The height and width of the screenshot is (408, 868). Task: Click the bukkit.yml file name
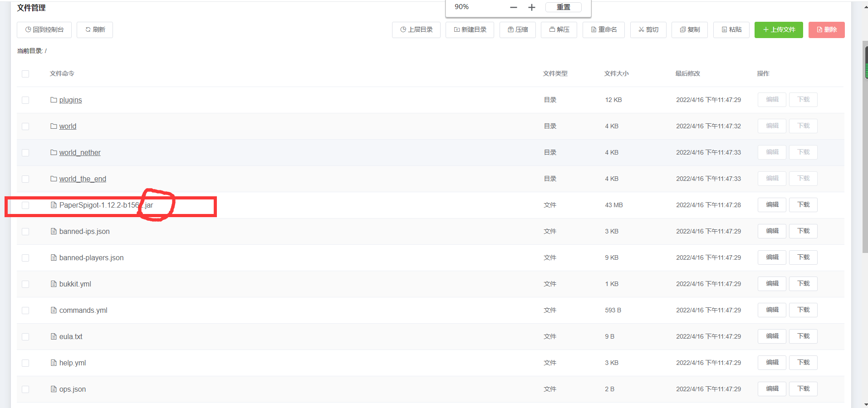point(75,284)
